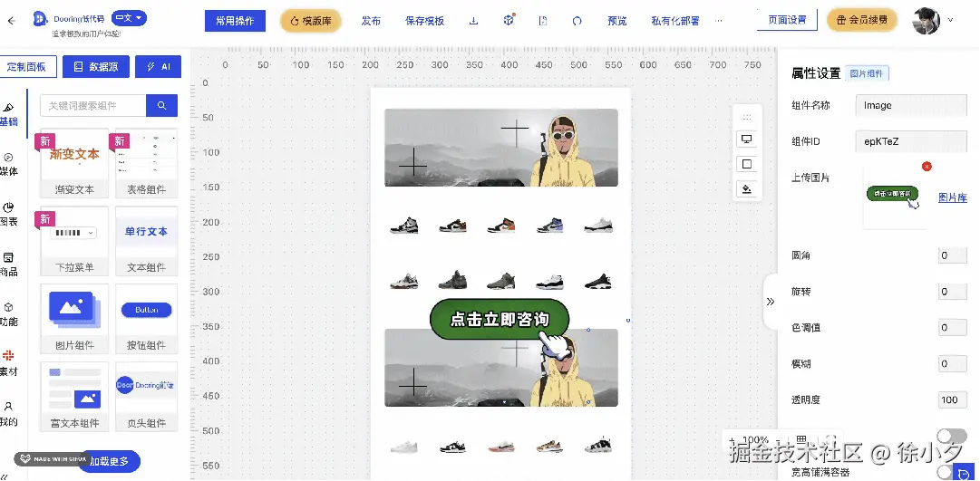980x481 pixels.
Task: Add the 图片组件 image component
Action: (x=74, y=319)
